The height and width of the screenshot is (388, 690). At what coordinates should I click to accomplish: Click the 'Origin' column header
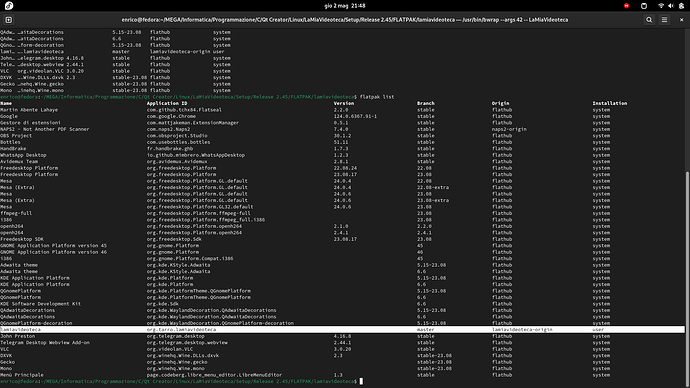click(500, 103)
